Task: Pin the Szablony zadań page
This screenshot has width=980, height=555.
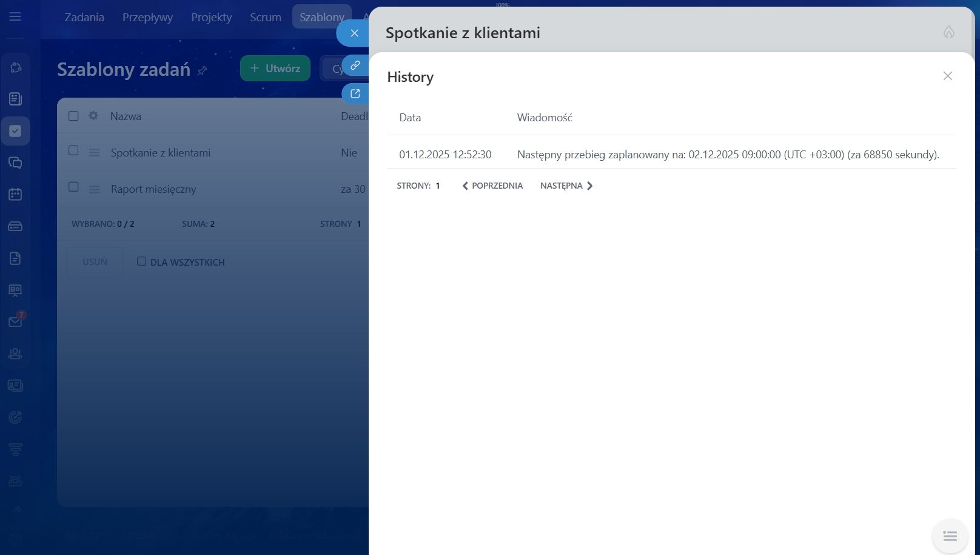Action: point(203,70)
